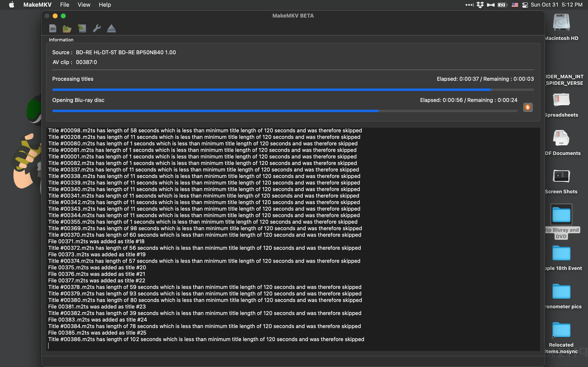Click the Eject disc toolbar icon

tap(111, 28)
